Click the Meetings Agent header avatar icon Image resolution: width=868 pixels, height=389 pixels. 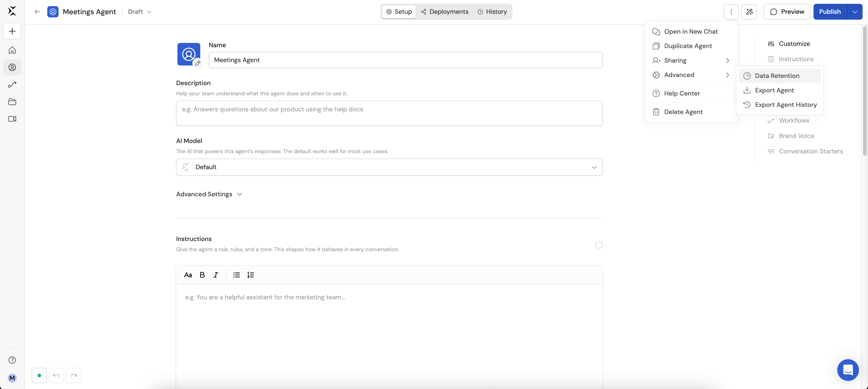tap(53, 12)
